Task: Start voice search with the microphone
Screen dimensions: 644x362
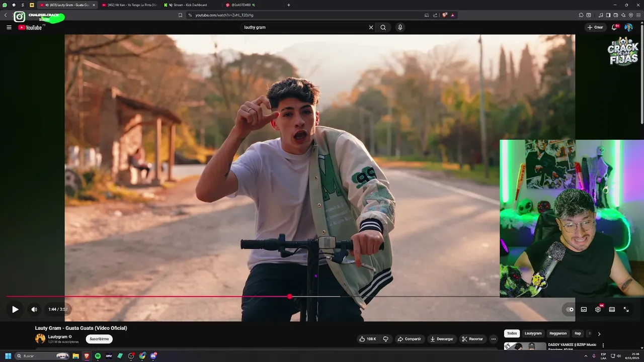Action: [x=400, y=27]
